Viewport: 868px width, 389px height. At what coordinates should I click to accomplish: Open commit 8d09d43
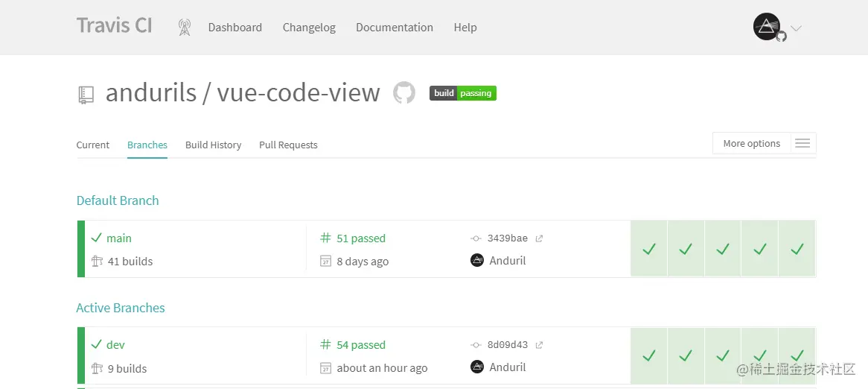tap(507, 345)
